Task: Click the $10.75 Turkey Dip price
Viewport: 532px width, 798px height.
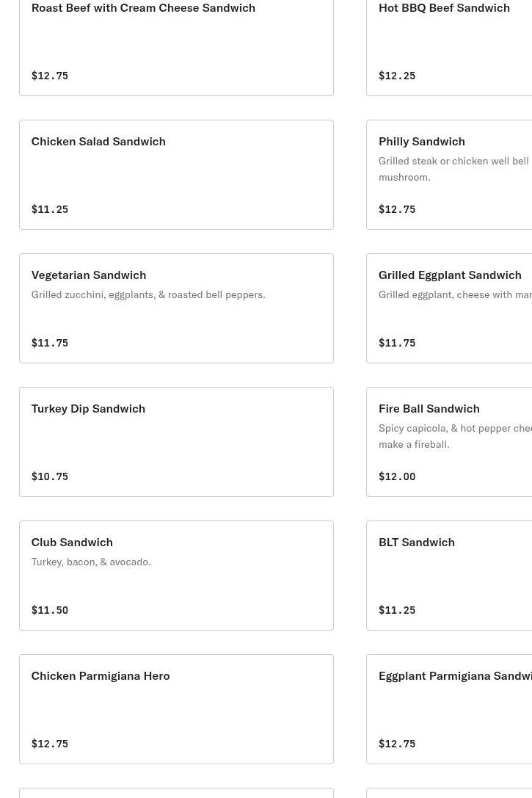Action: click(x=50, y=476)
